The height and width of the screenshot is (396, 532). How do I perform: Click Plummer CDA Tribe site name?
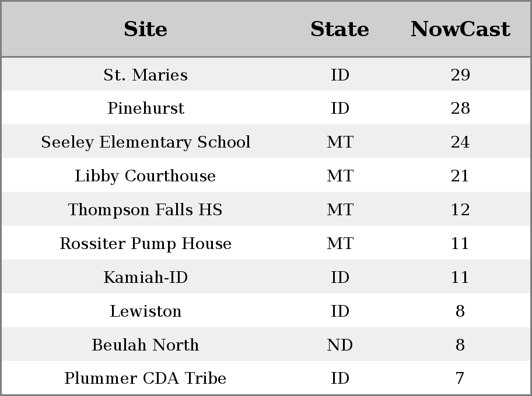[x=145, y=379]
